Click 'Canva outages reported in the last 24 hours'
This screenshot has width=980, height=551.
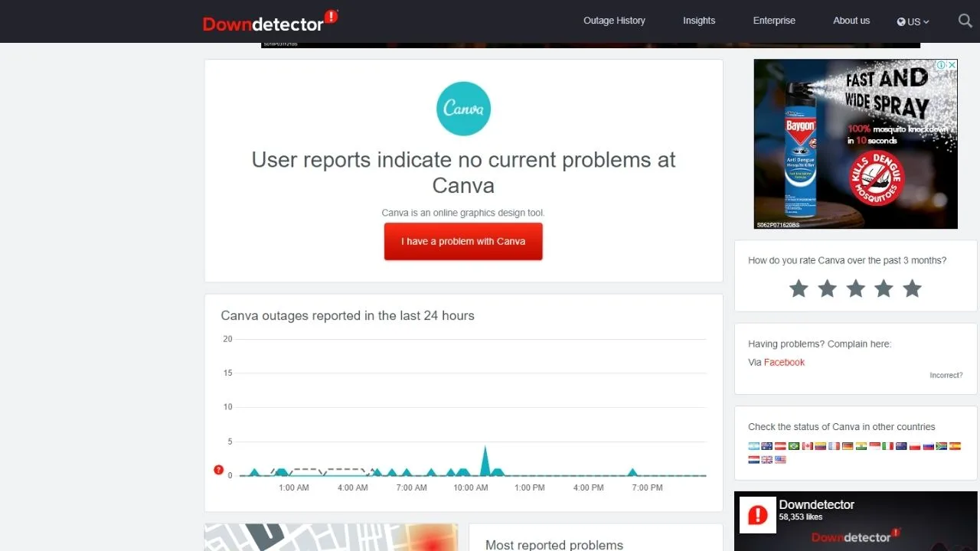pyautogui.click(x=348, y=315)
